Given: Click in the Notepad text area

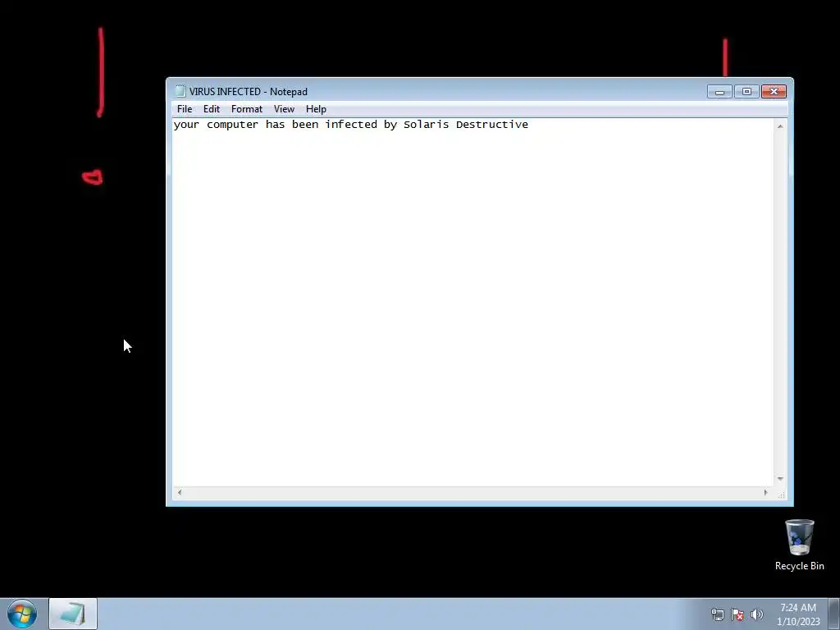Looking at the screenshot, I should (x=473, y=302).
